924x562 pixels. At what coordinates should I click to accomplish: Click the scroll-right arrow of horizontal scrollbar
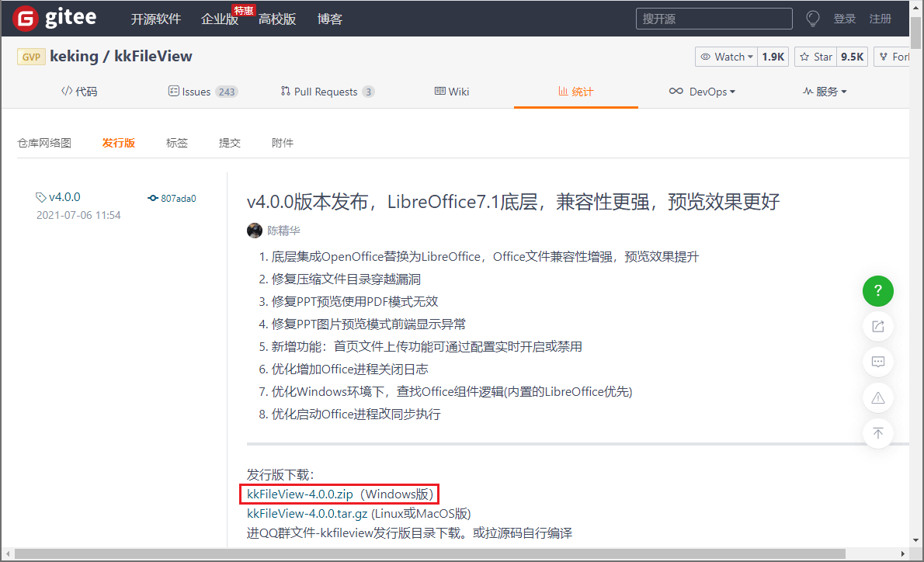coord(903,553)
